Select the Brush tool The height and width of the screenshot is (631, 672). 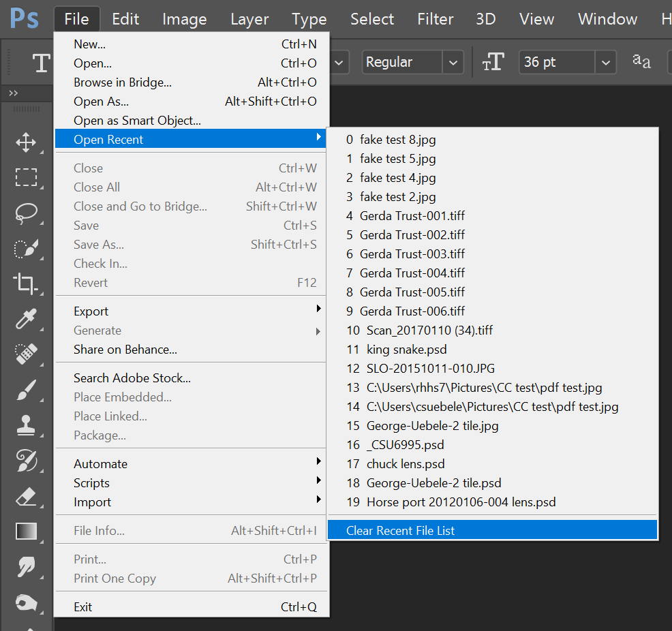(x=27, y=390)
